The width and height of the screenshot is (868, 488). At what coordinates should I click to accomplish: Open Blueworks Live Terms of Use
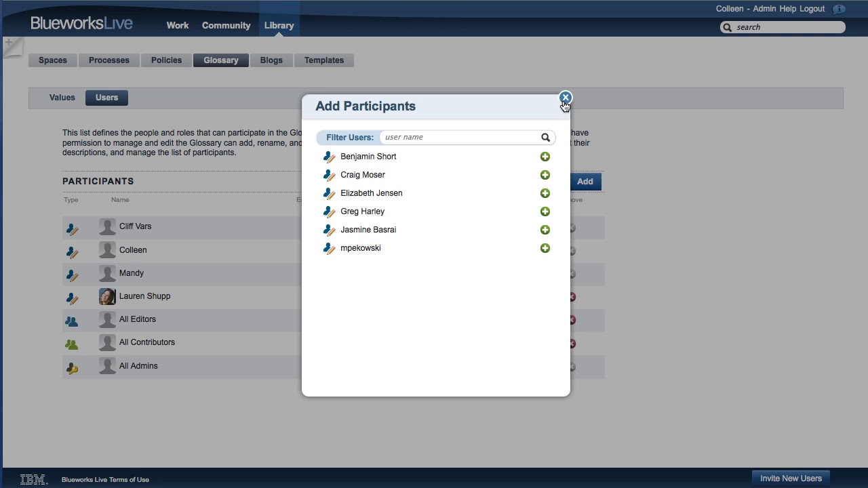point(105,480)
